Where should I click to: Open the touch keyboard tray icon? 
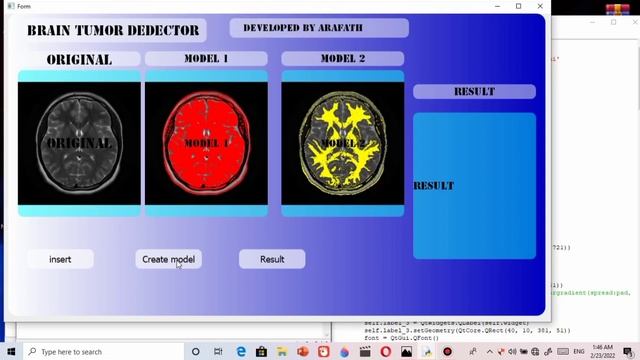point(563,351)
